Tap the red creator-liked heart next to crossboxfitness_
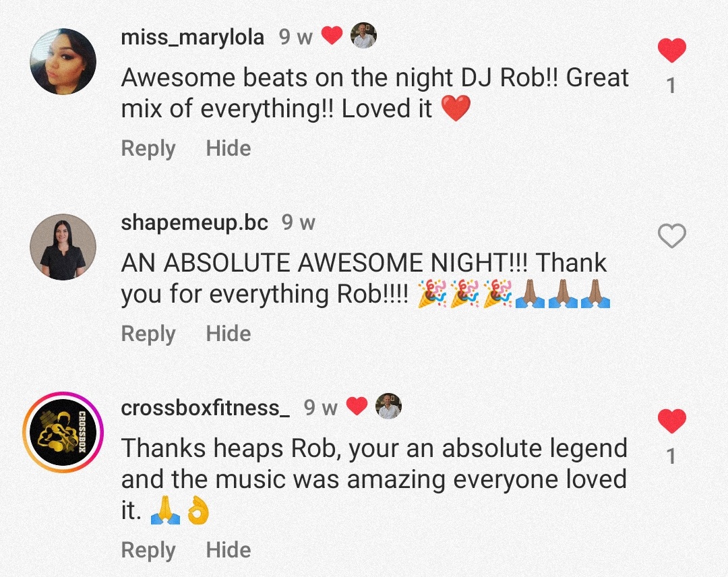The width and height of the screenshot is (728, 577). pos(357,406)
